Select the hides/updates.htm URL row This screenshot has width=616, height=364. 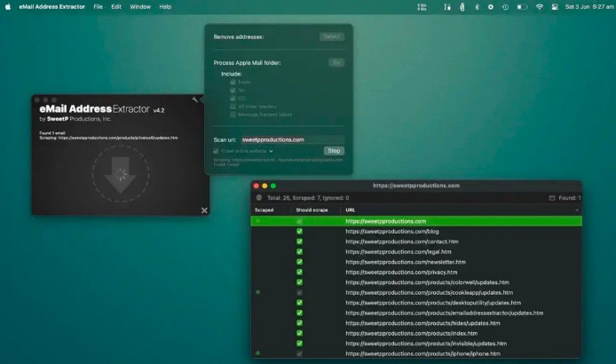[x=416, y=323]
